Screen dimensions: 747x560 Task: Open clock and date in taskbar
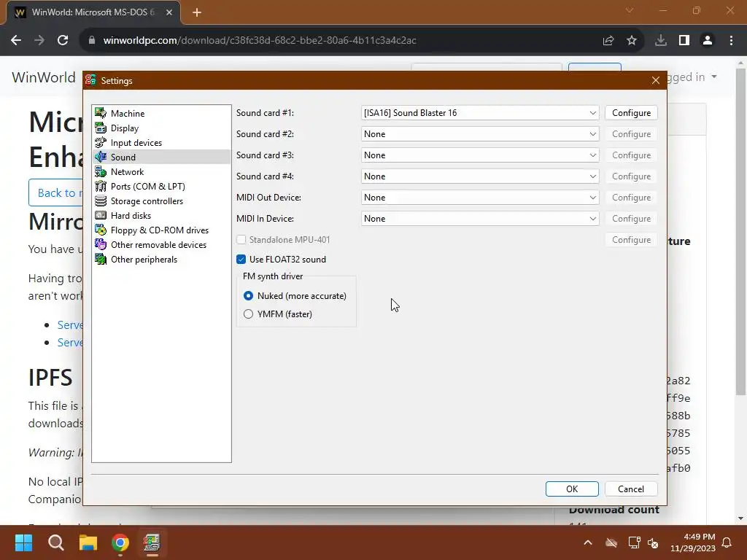[x=693, y=542]
